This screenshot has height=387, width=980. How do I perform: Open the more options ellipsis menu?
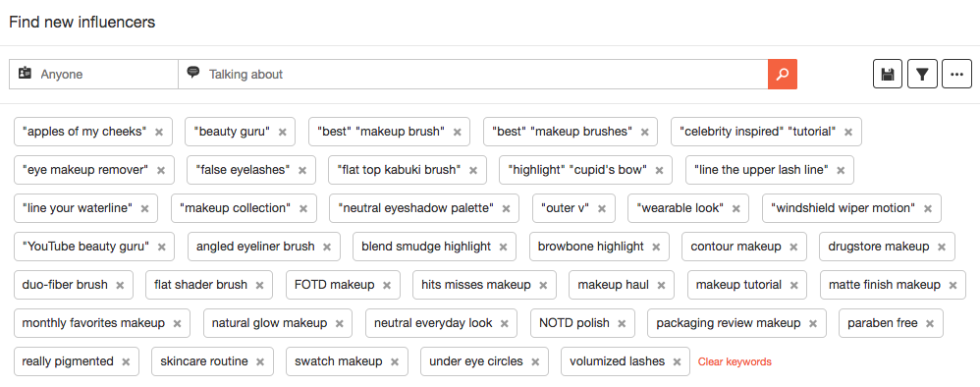click(956, 75)
